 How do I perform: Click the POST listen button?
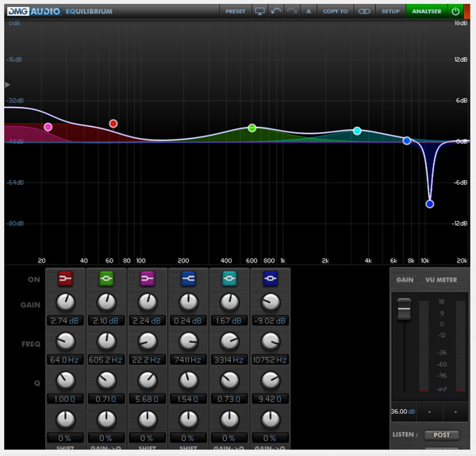[442, 435]
